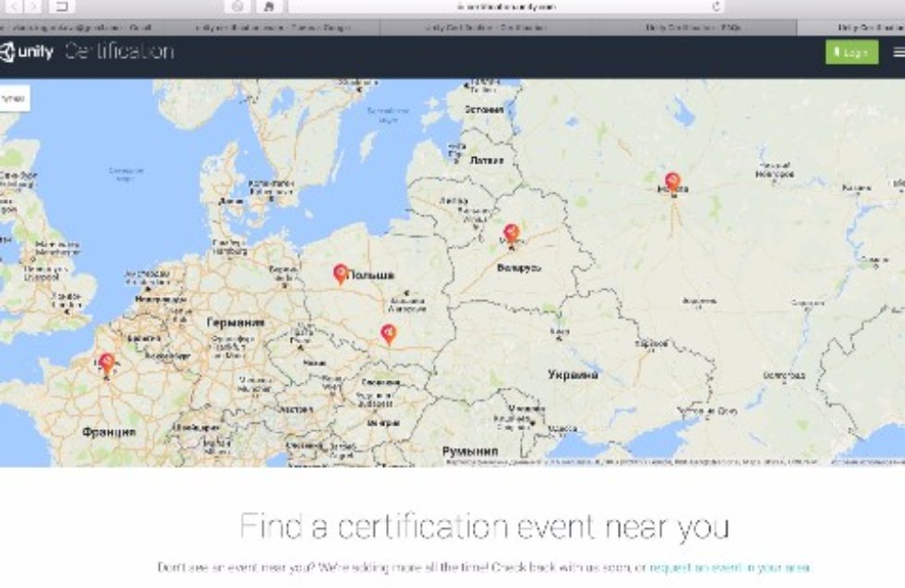
Task: Follow the 'request an event in your area' link
Action: click(730, 568)
